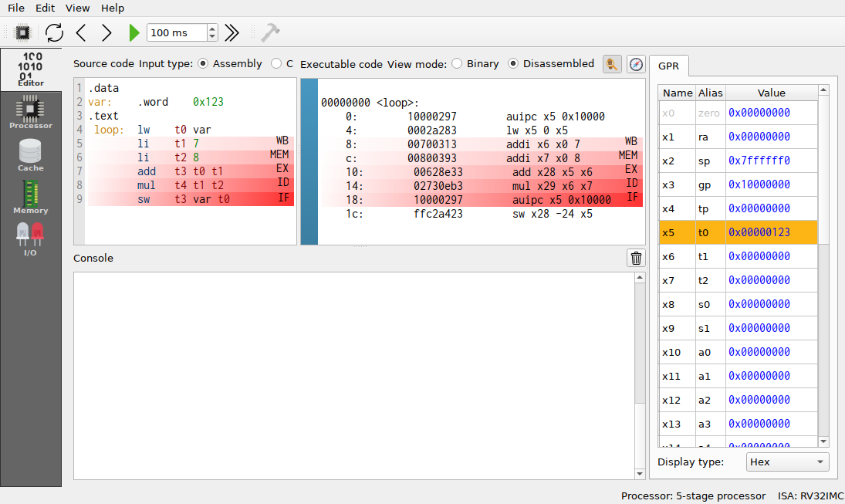845x504 pixels.
Task: Open the I/O view in the sidebar
Action: pyautogui.click(x=31, y=239)
